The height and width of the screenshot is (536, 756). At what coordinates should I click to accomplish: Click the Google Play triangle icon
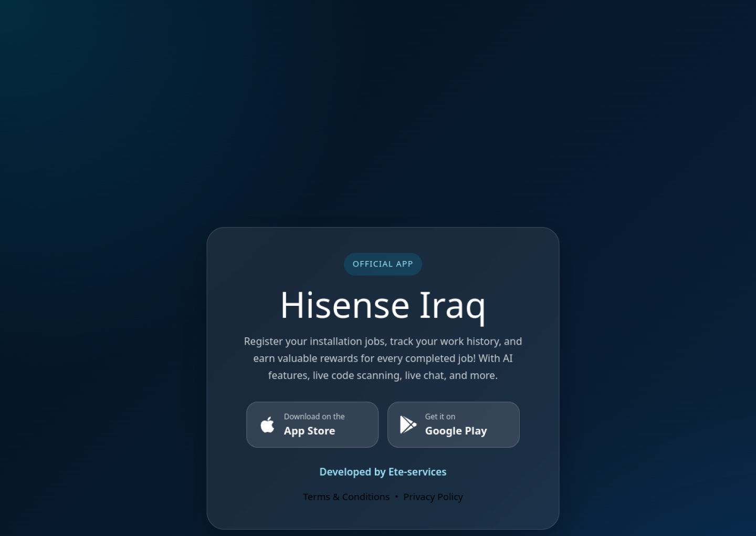click(x=408, y=425)
